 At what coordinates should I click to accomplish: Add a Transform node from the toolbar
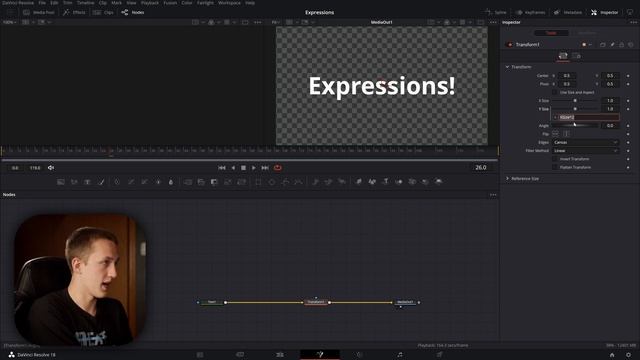(x=242, y=182)
